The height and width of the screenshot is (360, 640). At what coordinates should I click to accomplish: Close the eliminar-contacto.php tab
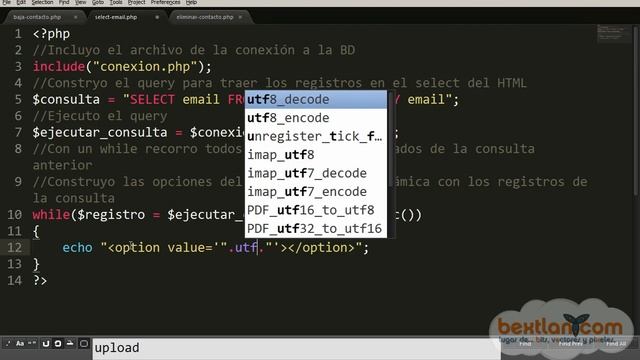click(x=240, y=17)
